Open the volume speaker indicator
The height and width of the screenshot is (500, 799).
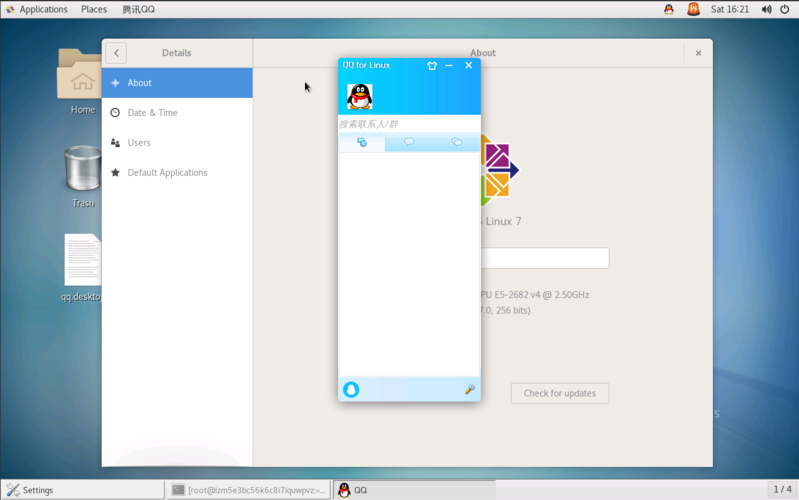pyautogui.click(x=766, y=9)
